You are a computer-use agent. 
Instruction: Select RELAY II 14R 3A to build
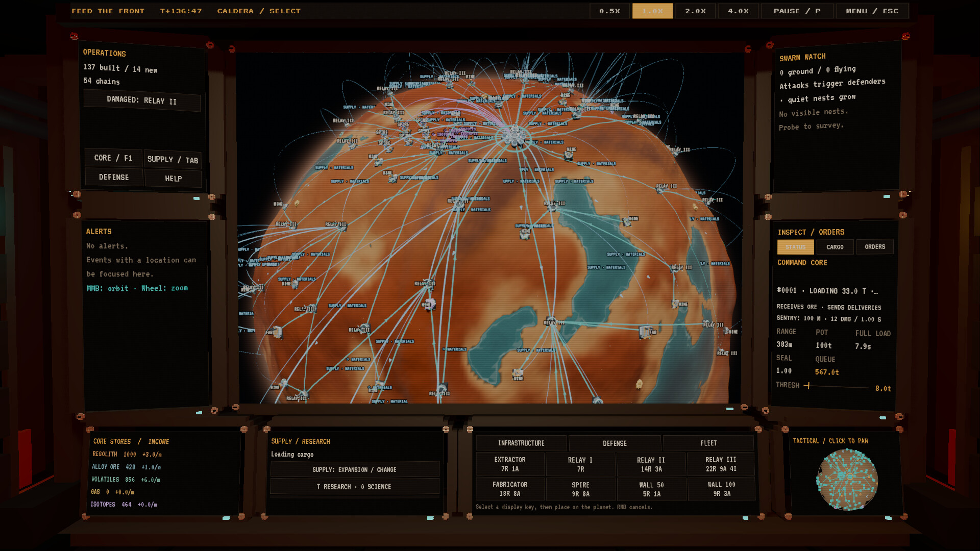tap(651, 464)
